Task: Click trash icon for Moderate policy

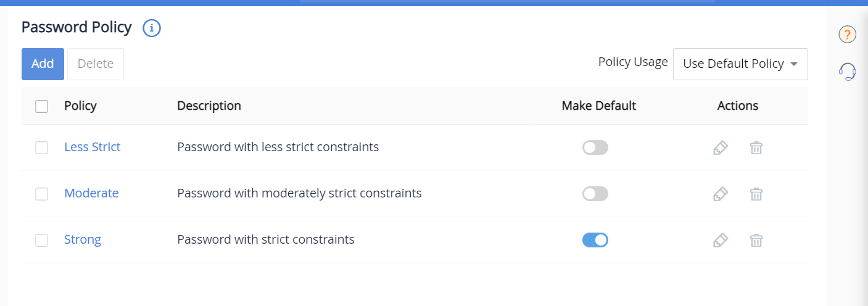Action: coord(756,194)
